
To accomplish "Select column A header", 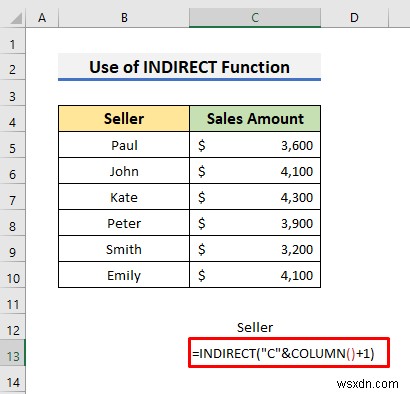I will click(42, 18).
